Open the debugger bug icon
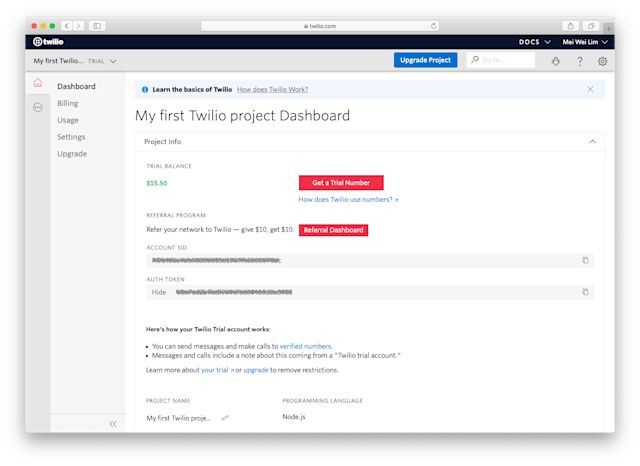Screen dimensions: 640x466 click(x=556, y=61)
